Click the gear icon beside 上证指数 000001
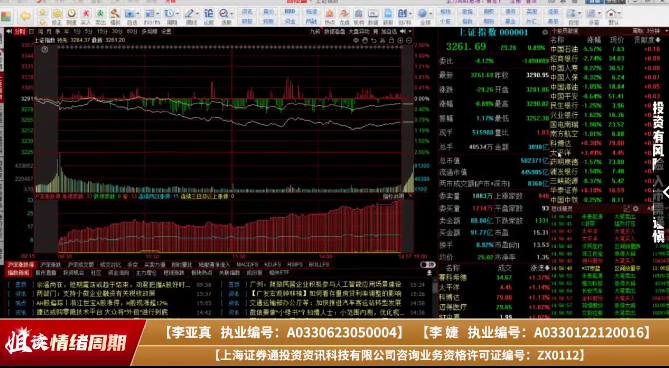This screenshot has height=368, width=669. (x=545, y=32)
